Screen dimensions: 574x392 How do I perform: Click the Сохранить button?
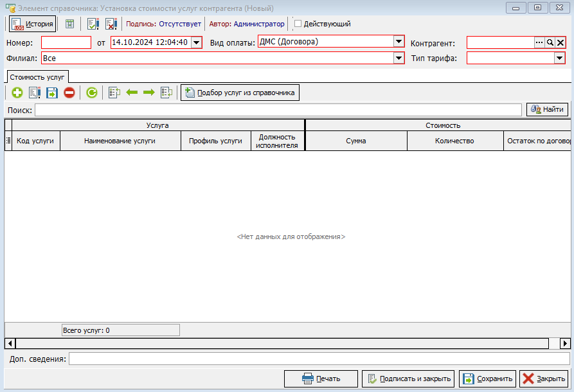487,379
